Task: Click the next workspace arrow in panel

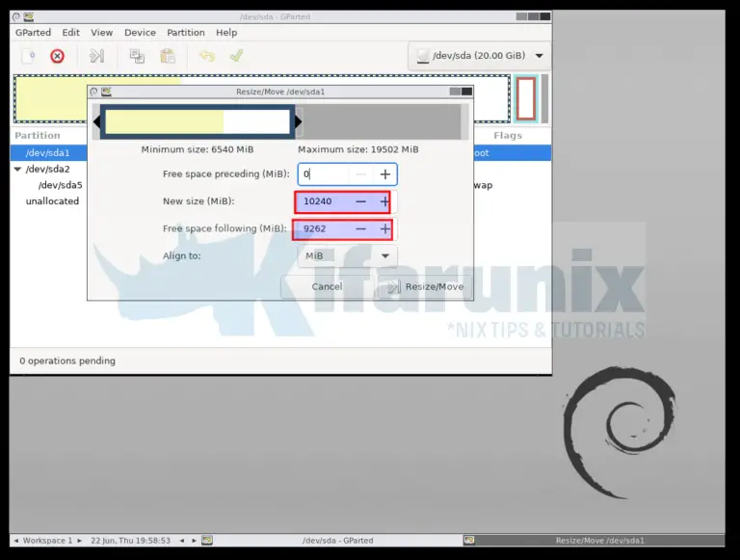Action: pos(80,541)
